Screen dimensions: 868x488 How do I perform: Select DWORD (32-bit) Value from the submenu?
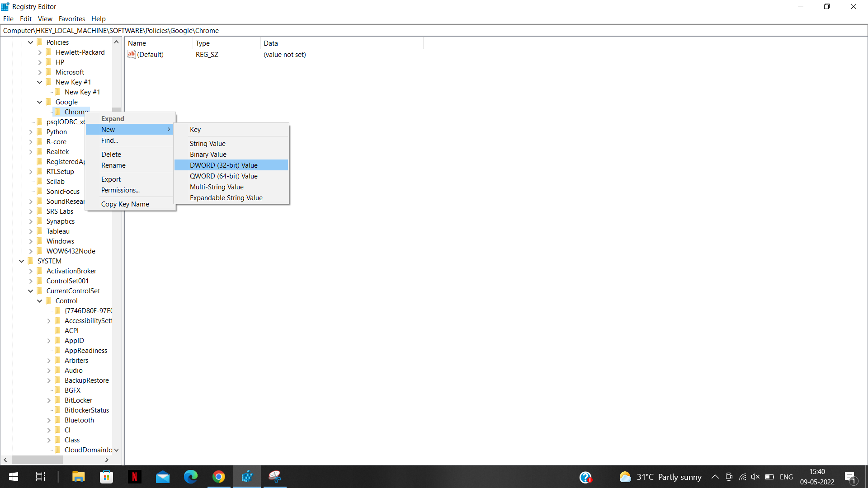[224, 165]
